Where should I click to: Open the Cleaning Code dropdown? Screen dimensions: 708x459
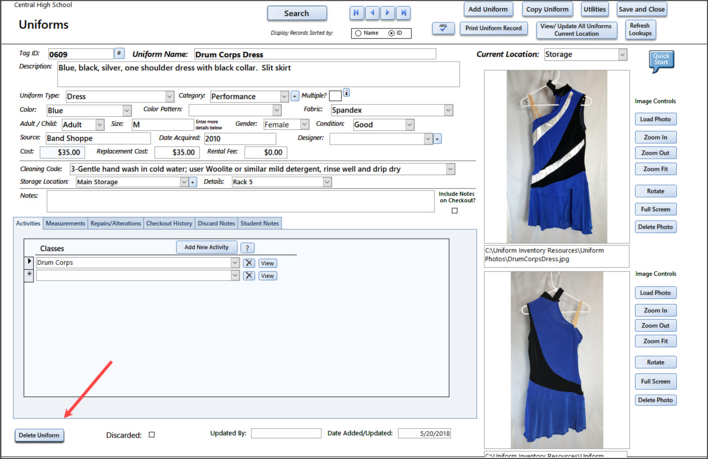(450, 169)
